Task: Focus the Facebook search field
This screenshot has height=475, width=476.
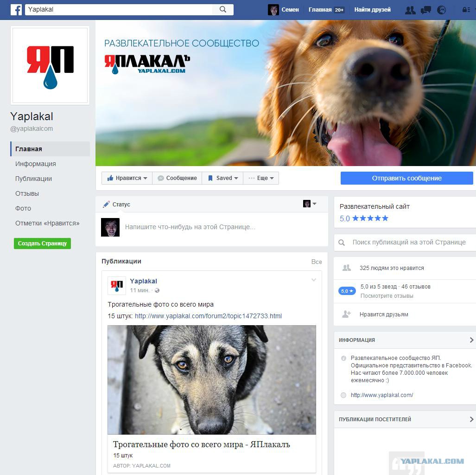Action: pyautogui.click(x=119, y=9)
